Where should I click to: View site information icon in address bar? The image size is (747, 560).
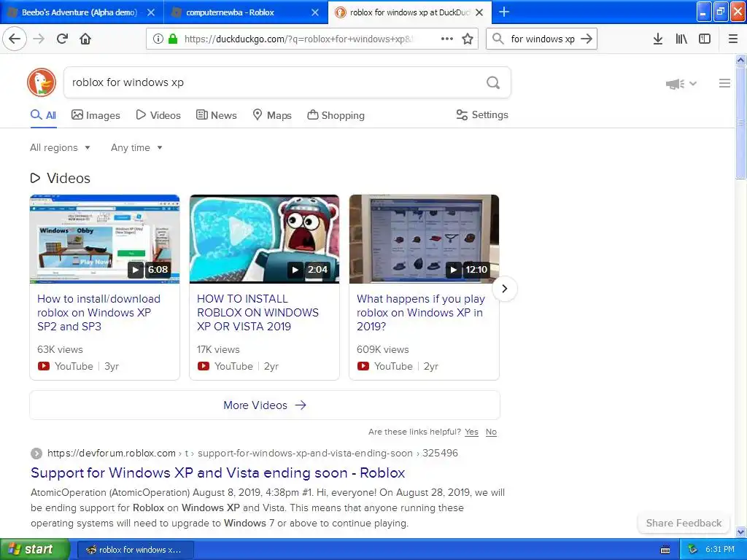click(158, 39)
